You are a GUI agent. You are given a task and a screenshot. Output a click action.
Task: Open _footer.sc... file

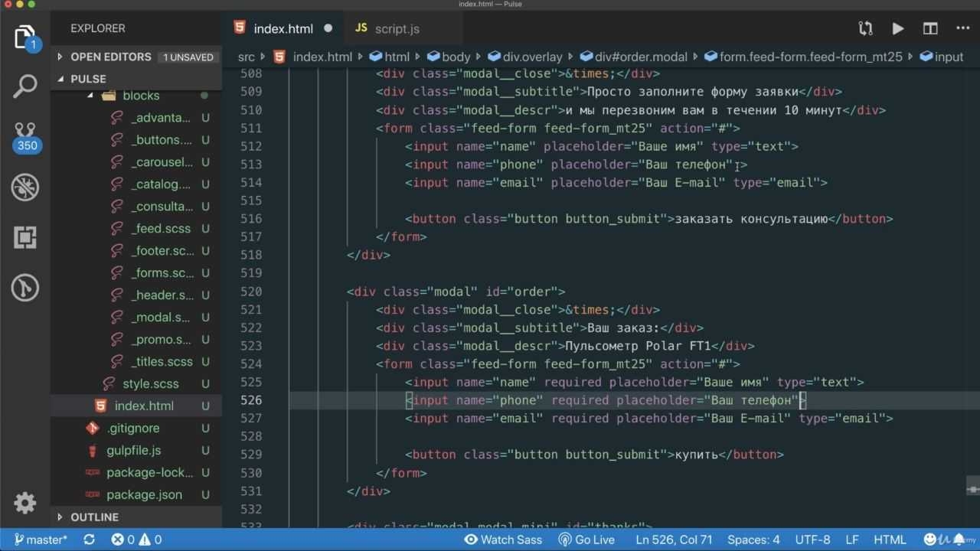pyautogui.click(x=162, y=251)
